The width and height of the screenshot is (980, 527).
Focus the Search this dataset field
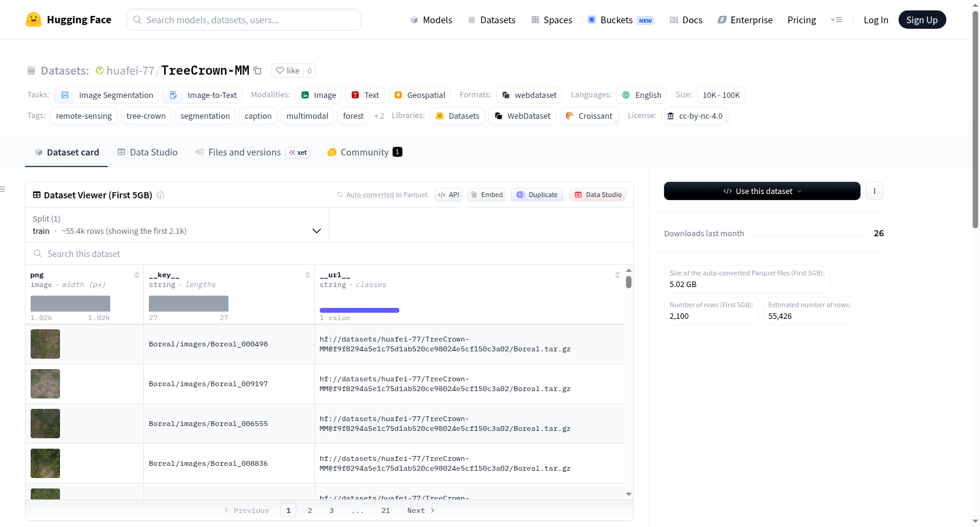coord(330,254)
